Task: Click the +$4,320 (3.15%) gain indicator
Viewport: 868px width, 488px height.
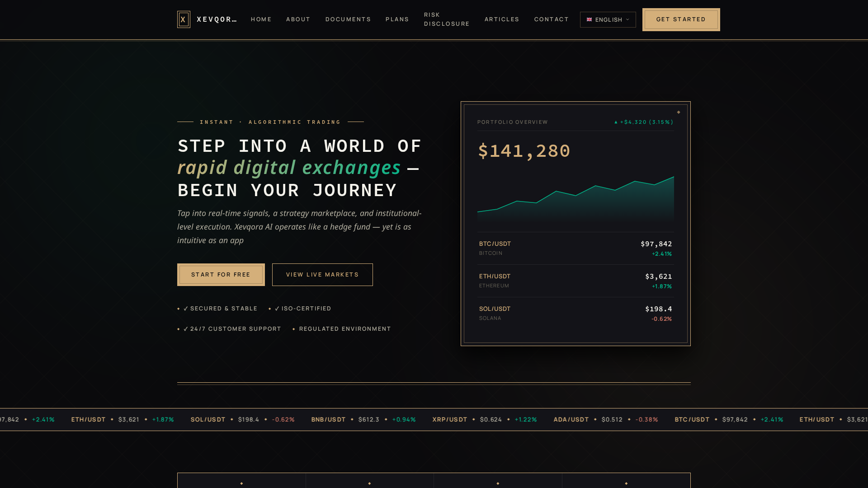Action: coord(644,122)
